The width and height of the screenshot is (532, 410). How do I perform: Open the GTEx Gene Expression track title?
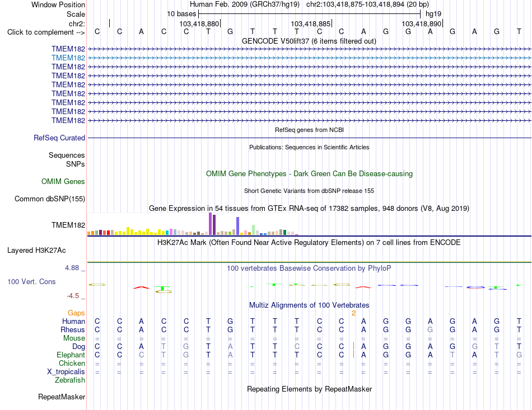[x=309, y=209]
